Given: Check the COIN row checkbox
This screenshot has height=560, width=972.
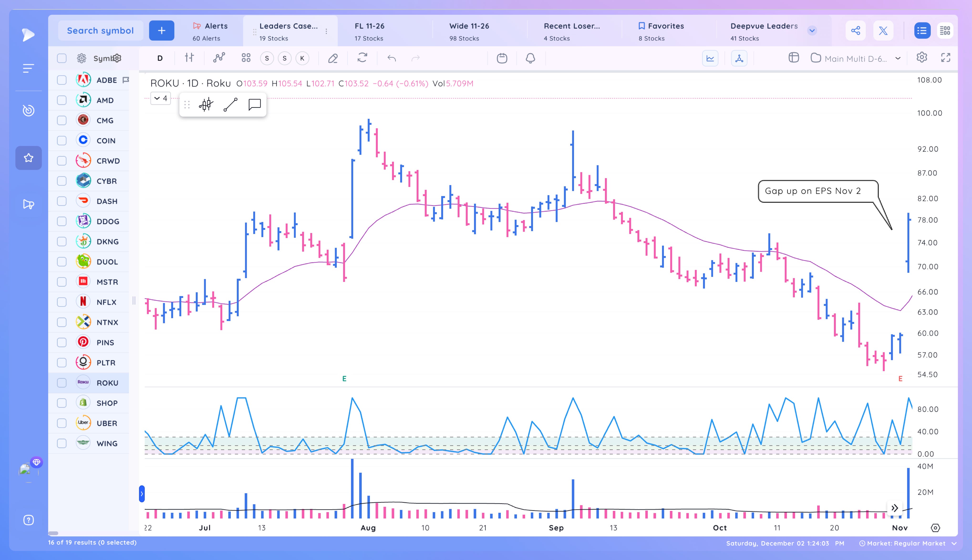Looking at the screenshot, I should 62,141.
